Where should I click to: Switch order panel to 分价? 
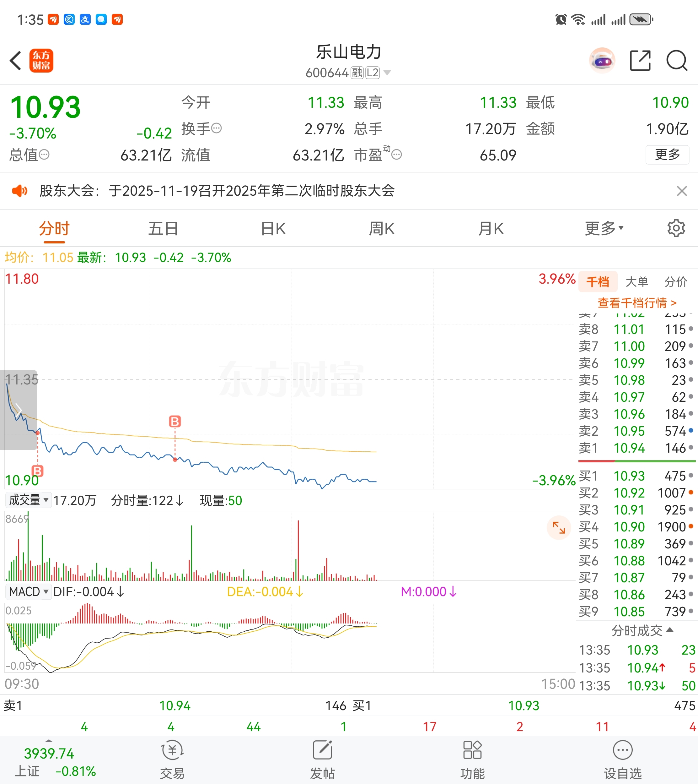click(676, 282)
